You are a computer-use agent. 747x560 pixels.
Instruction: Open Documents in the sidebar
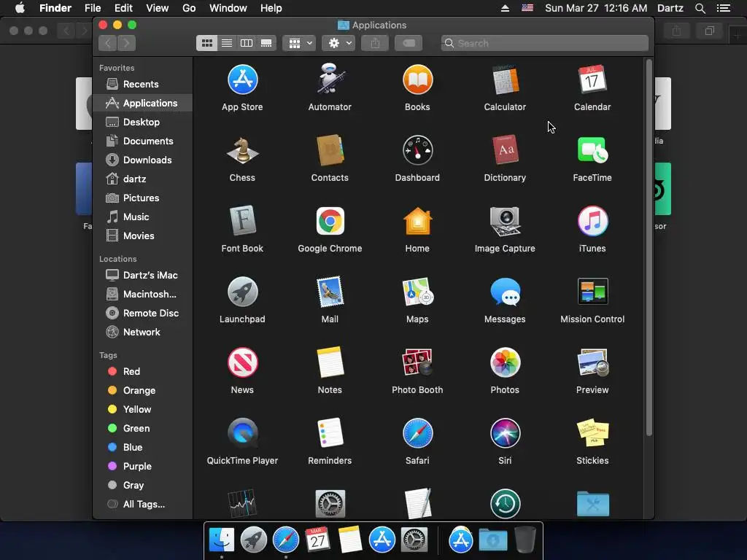[142, 141]
